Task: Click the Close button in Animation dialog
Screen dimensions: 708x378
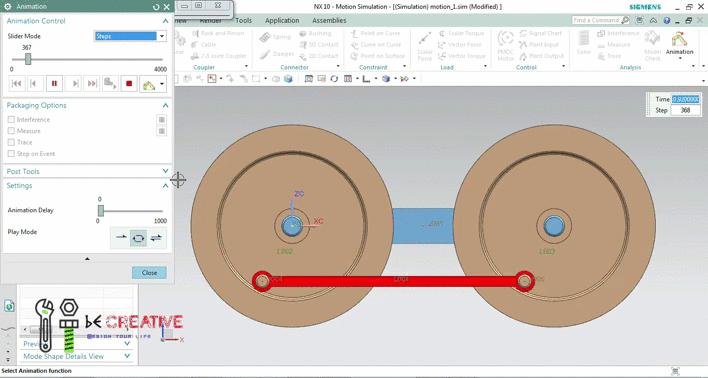Action: tap(149, 273)
